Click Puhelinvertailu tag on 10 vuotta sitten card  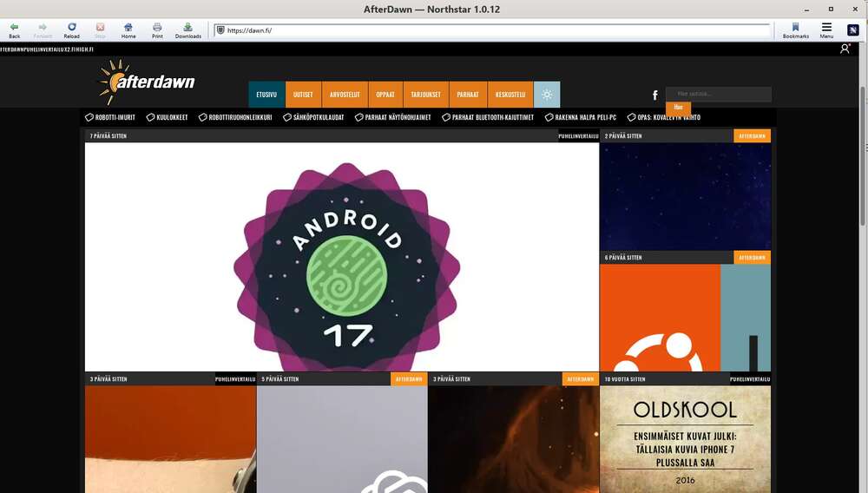pos(750,379)
